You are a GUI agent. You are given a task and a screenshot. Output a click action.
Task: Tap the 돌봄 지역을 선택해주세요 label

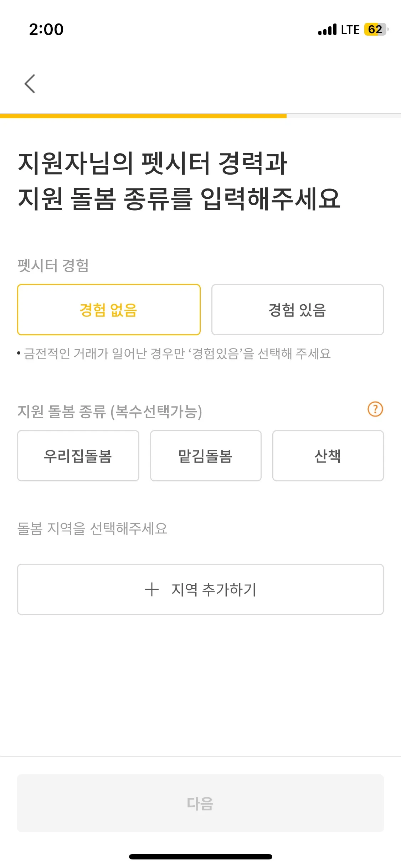(92, 528)
